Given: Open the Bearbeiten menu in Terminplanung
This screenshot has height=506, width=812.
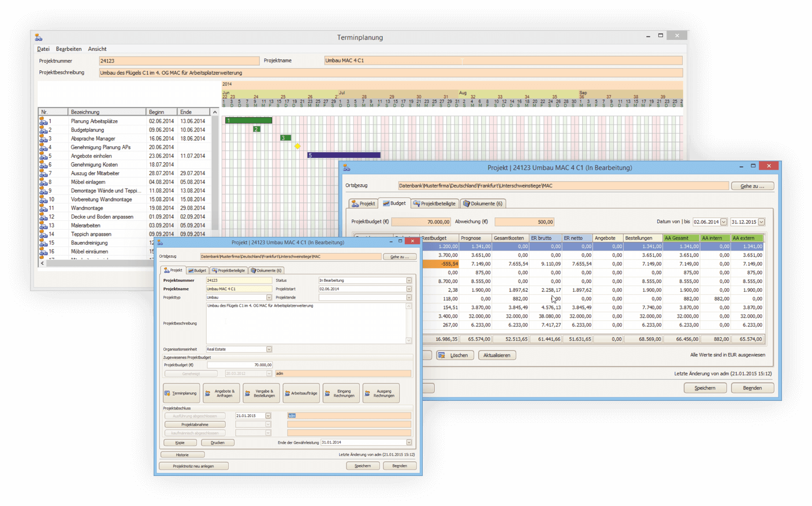Looking at the screenshot, I should pyautogui.click(x=68, y=49).
